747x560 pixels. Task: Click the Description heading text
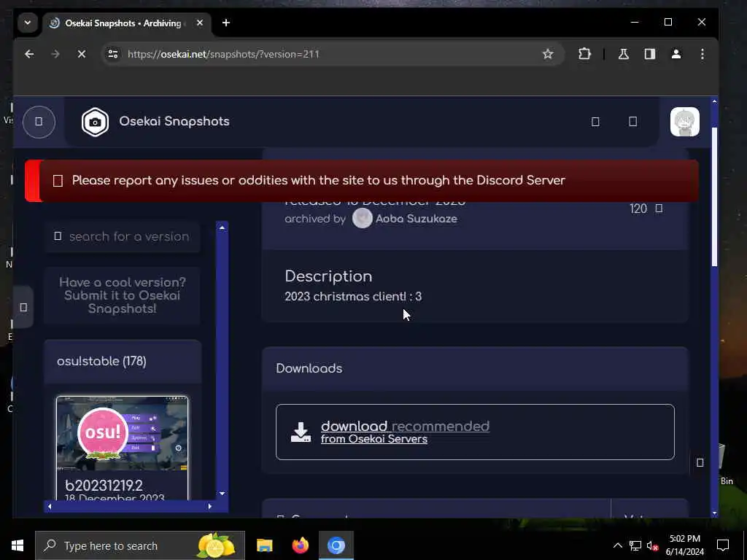pos(328,276)
